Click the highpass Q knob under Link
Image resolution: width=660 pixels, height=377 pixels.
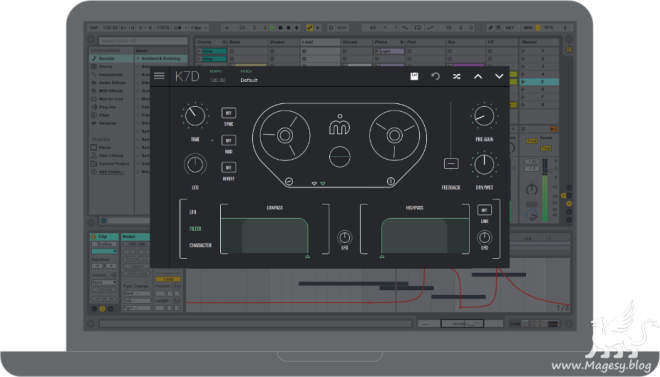coord(484,237)
